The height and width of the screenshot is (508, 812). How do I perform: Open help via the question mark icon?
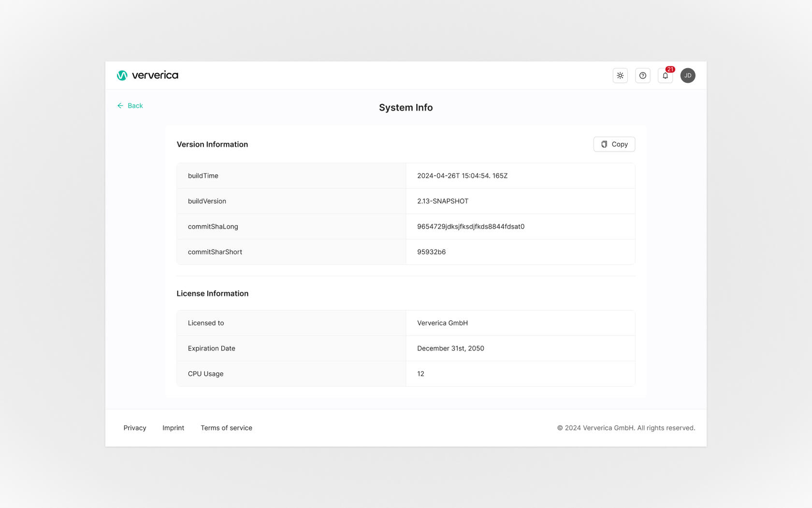pos(642,75)
